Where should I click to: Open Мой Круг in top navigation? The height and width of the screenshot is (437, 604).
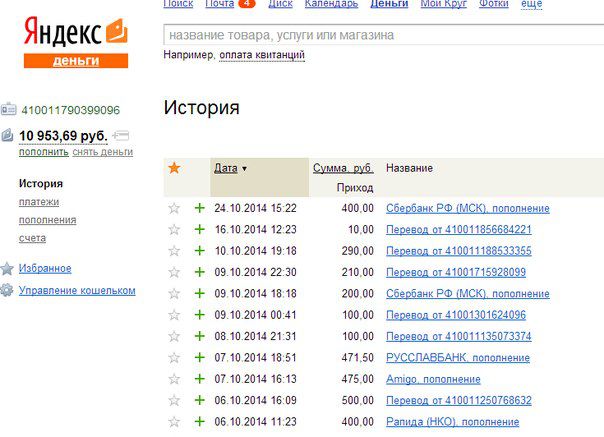pos(443,4)
